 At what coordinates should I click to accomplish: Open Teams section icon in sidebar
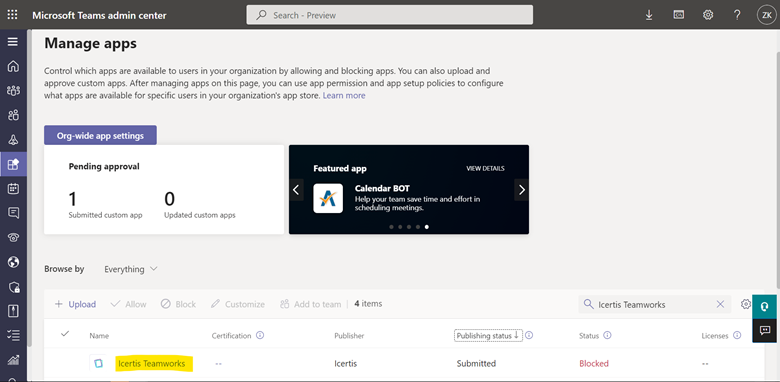tap(13, 91)
